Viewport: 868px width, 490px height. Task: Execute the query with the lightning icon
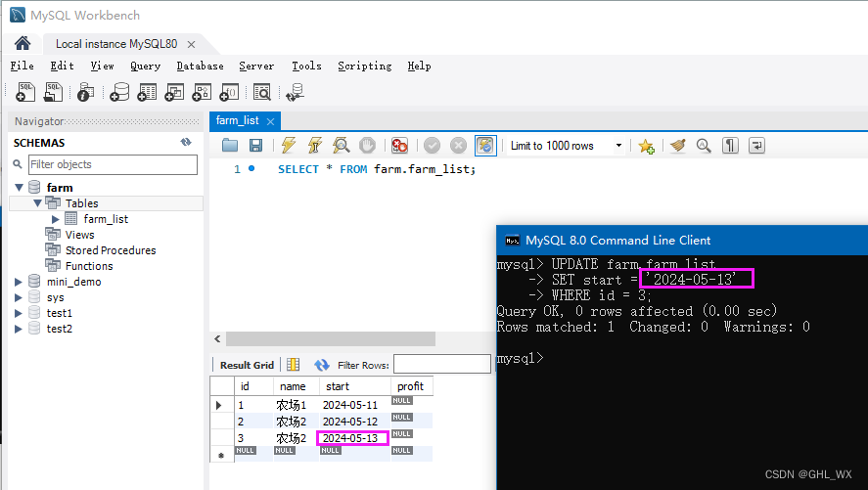(289, 146)
